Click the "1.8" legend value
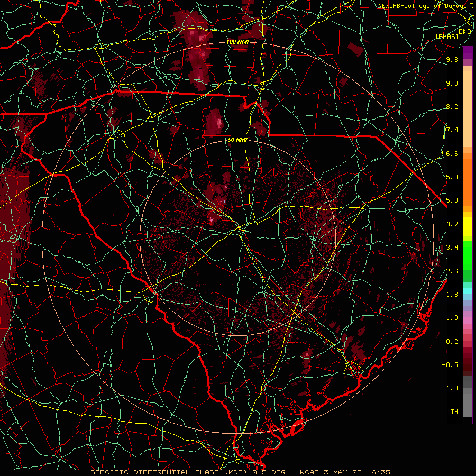The height and width of the screenshot is (476, 476). (452, 295)
